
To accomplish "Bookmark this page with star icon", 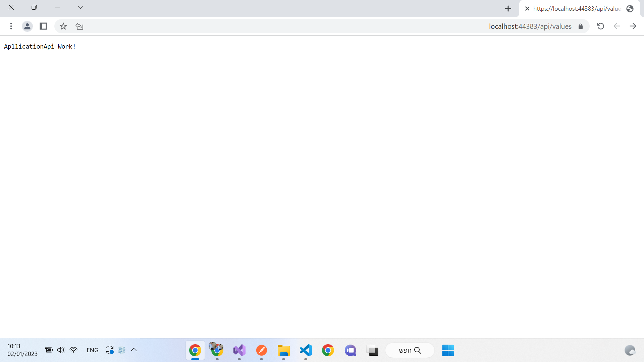I will point(63,26).
